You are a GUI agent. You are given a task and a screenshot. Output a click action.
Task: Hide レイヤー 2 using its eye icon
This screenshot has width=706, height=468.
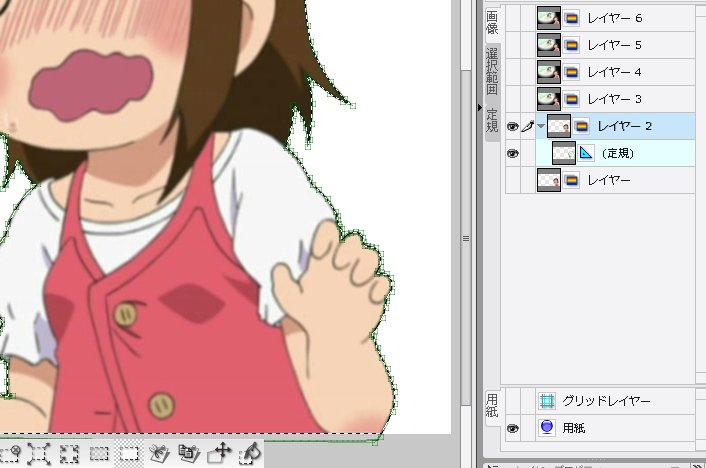point(513,127)
